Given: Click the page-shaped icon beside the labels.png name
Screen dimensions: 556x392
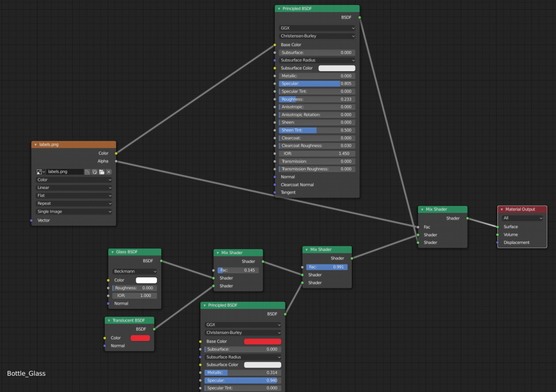Looking at the screenshot, I should [x=87, y=172].
